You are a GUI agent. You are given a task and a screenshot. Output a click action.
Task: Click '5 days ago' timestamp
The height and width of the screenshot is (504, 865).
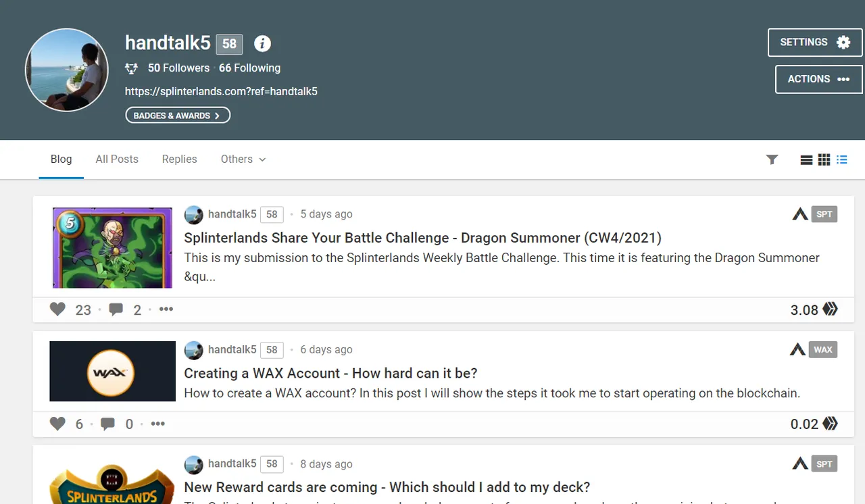[x=326, y=214]
